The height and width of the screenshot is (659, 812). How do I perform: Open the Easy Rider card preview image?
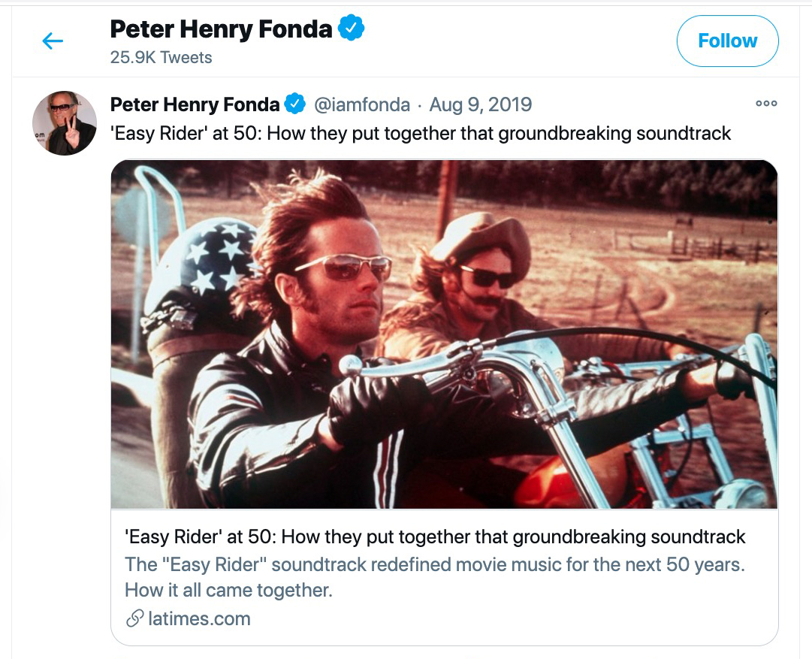[x=444, y=334]
